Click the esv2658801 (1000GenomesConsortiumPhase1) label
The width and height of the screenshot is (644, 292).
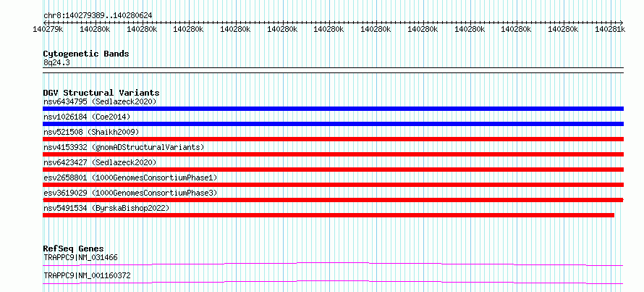(x=130, y=178)
